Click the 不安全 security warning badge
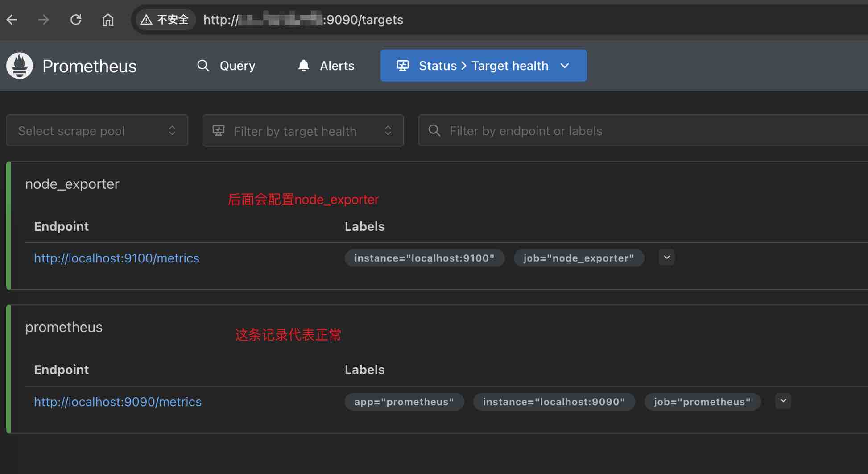 (165, 20)
